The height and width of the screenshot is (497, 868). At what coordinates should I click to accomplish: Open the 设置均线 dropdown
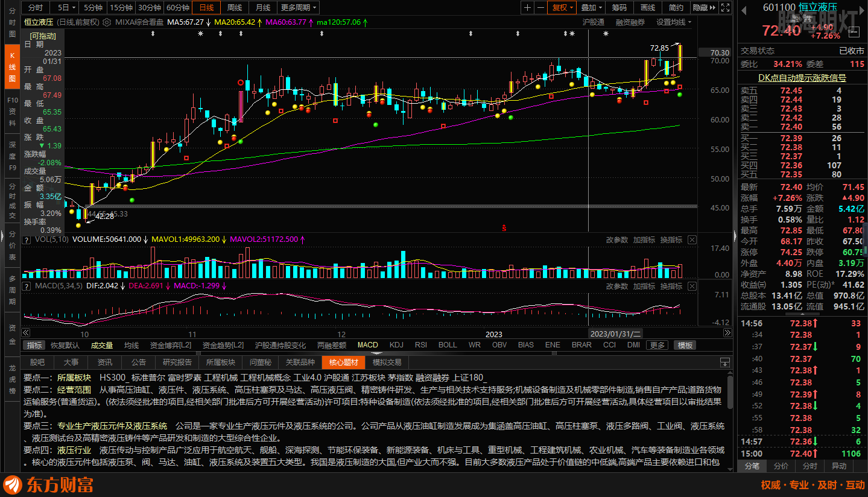click(x=674, y=22)
